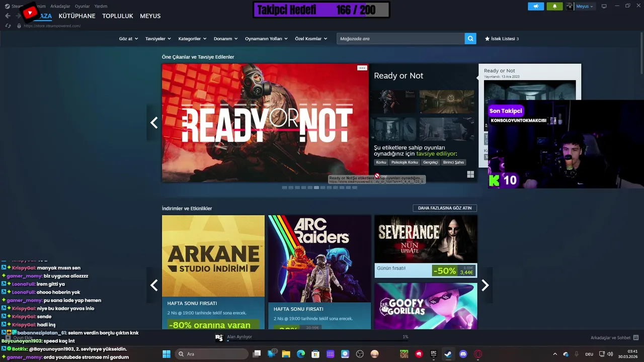
Task: Click the Birinci Şahıs tag
Action: pos(453,162)
